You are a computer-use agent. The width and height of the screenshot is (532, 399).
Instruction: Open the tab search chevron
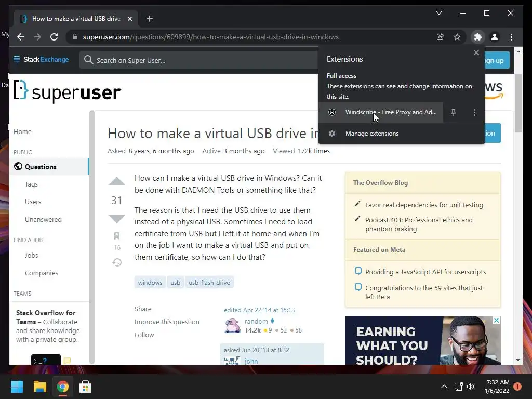pos(439,13)
